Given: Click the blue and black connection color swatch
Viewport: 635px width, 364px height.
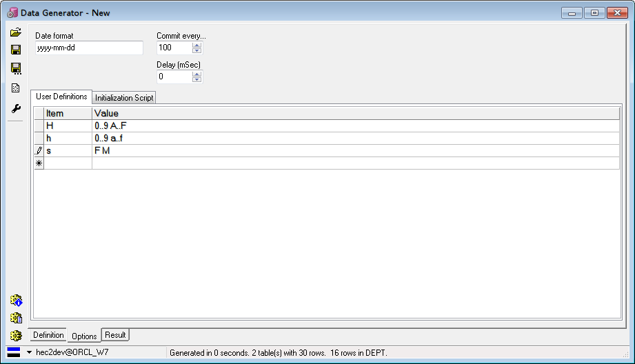Looking at the screenshot, I should [x=14, y=352].
